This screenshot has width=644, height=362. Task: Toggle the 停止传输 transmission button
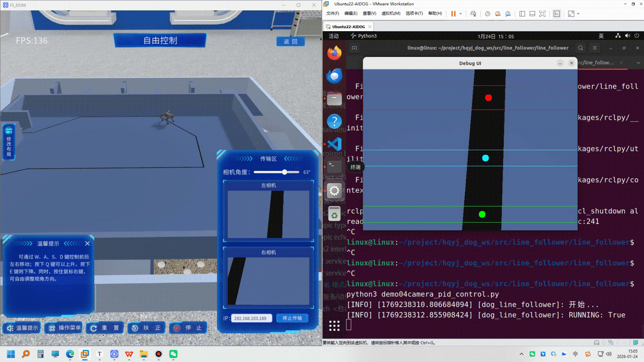(x=292, y=318)
